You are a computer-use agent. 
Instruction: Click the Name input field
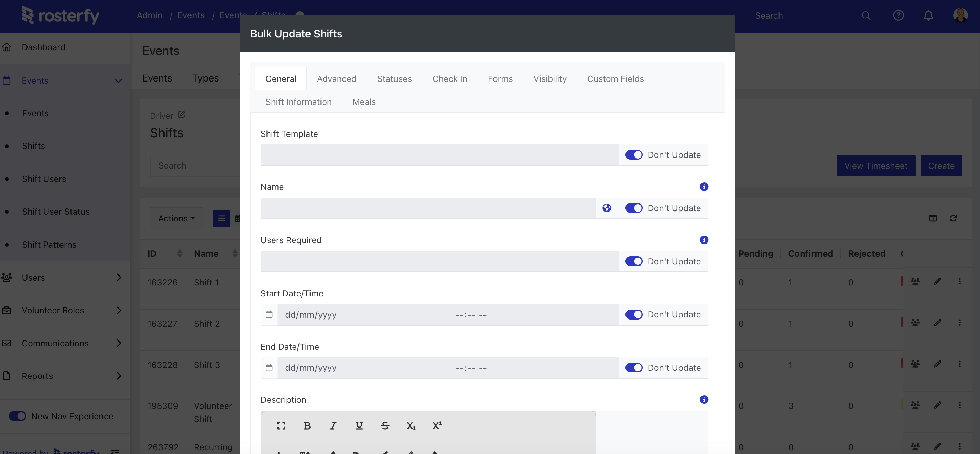tap(428, 208)
